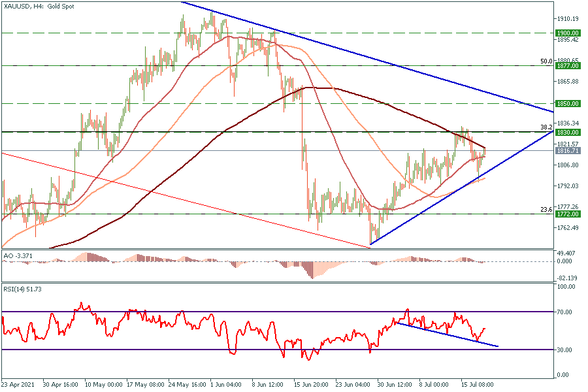Select the current price tag 1816.71
Screen dimensions: 588x392
click(566, 151)
